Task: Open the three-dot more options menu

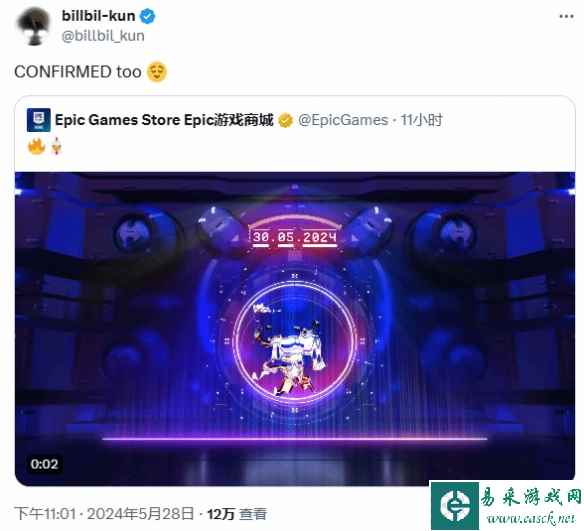Action: click(566, 16)
